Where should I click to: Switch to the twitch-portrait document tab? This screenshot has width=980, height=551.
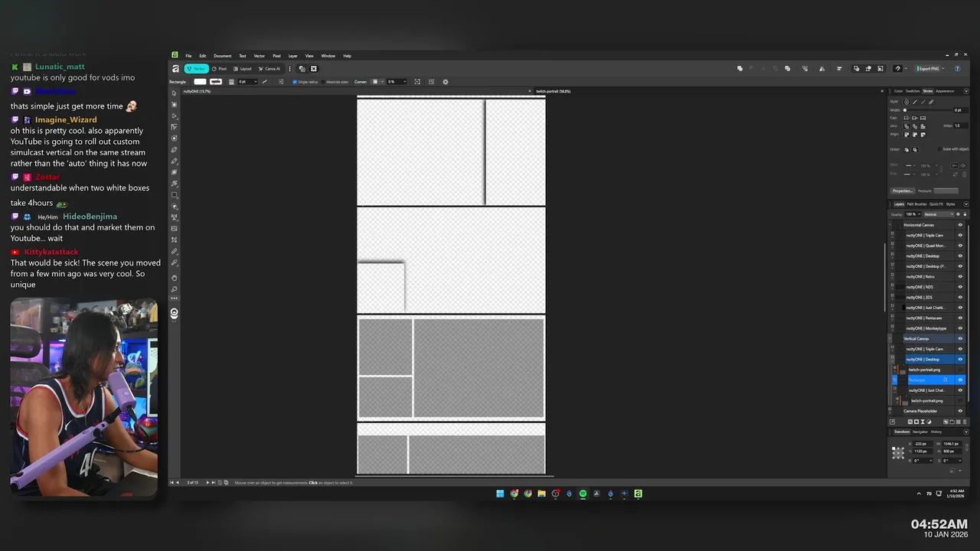point(553,91)
